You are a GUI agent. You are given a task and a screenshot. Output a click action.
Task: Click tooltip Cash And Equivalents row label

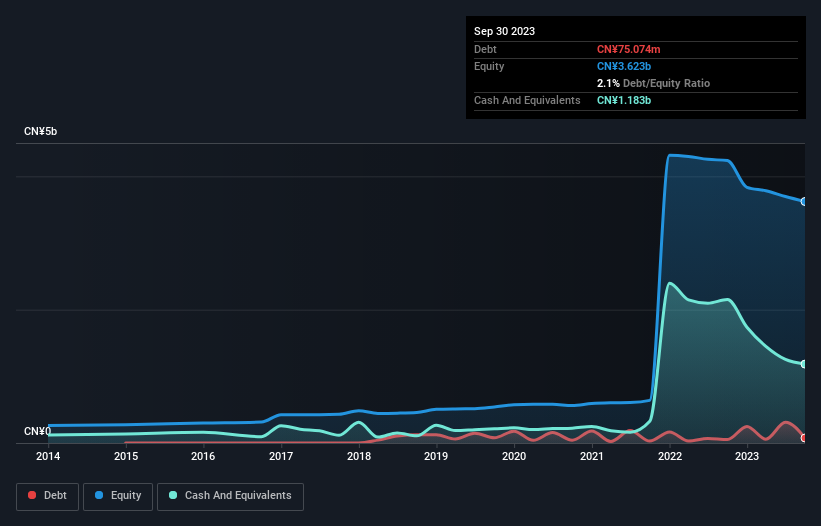tap(527, 100)
